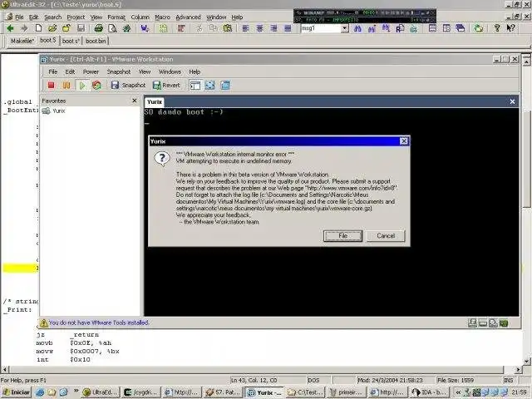This screenshot has width=532, height=399.
Task: Click the 'File Size: 1559' status bar entry
Action: [x=456, y=381]
